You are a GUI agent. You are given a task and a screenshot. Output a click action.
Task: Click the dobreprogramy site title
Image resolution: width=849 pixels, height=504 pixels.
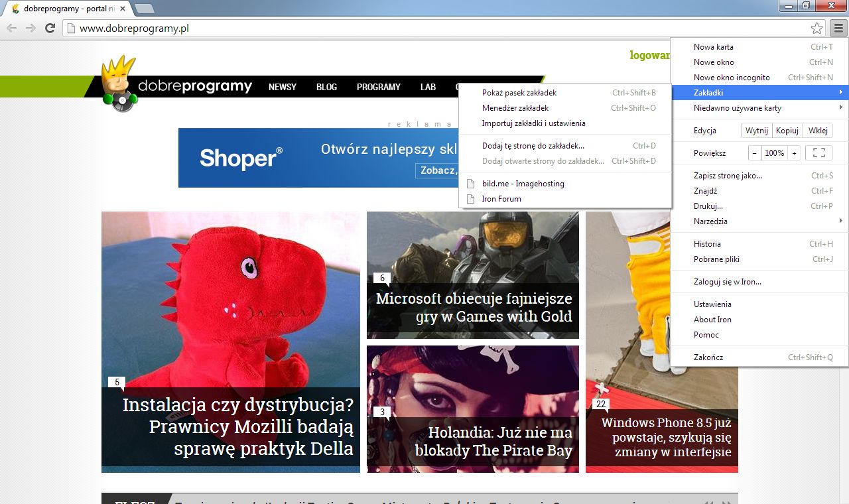[x=195, y=86]
